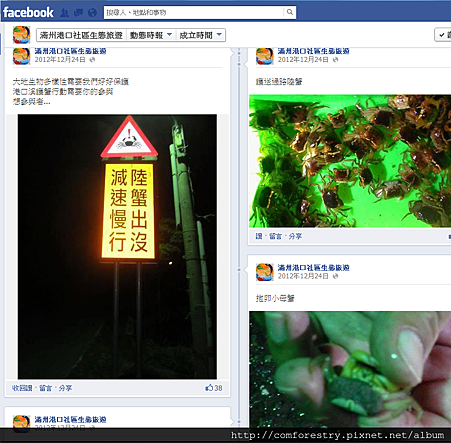Open the friend requests icon in the header
The image size is (451, 443).
[x=65, y=13]
